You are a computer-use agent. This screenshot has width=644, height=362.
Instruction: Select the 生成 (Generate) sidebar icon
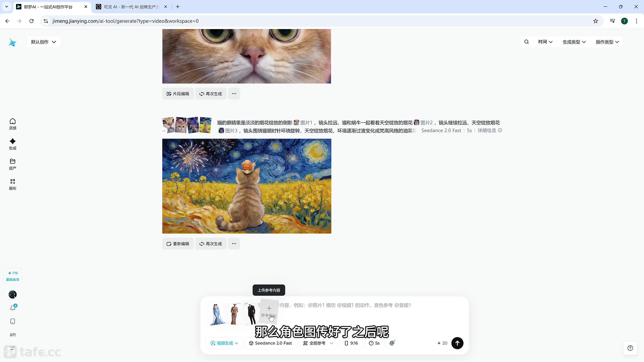pos(12,144)
